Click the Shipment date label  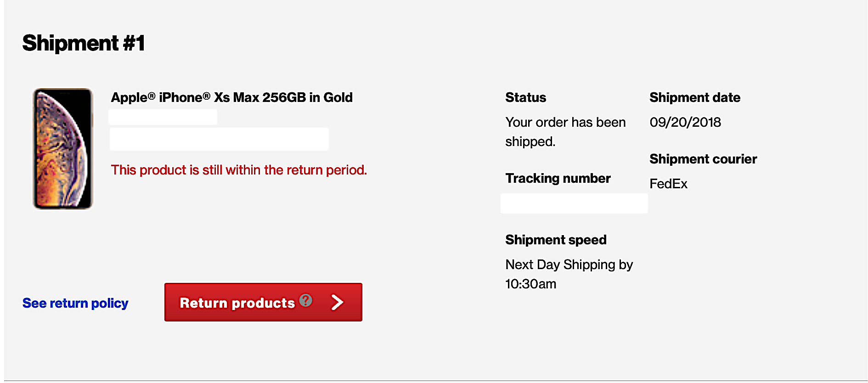tap(694, 97)
